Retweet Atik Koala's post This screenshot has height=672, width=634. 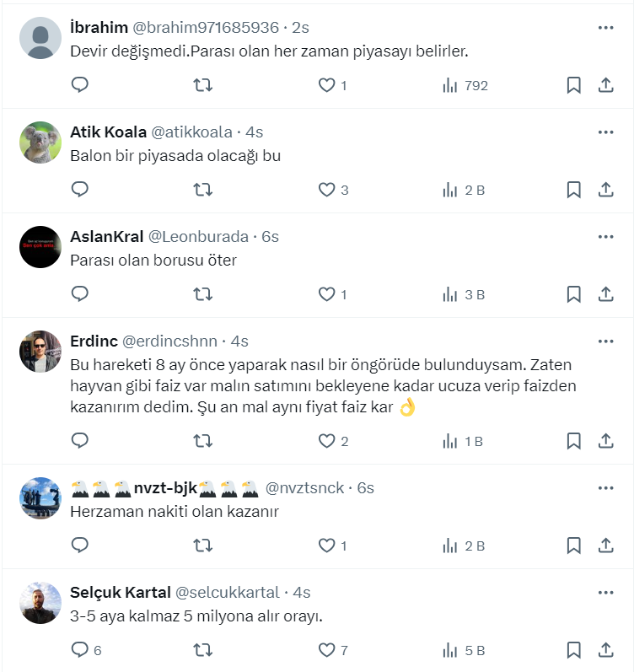(202, 190)
